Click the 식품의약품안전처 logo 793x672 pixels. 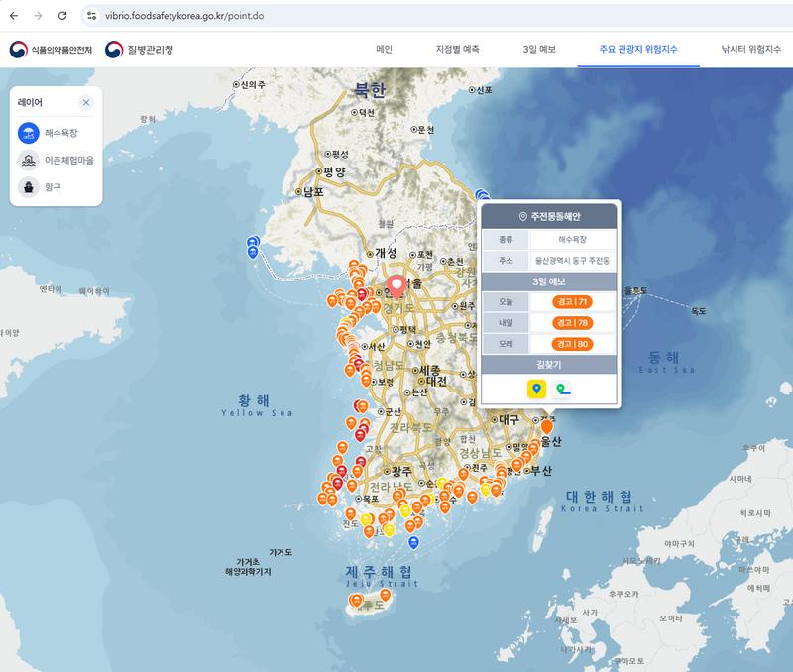[x=52, y=49]
